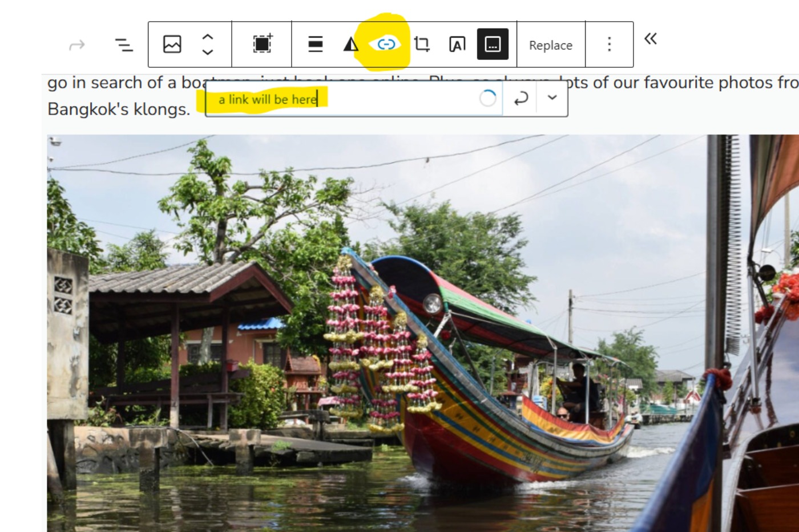Click the Replace button
799x532 pixels.
tap(550, 45)
